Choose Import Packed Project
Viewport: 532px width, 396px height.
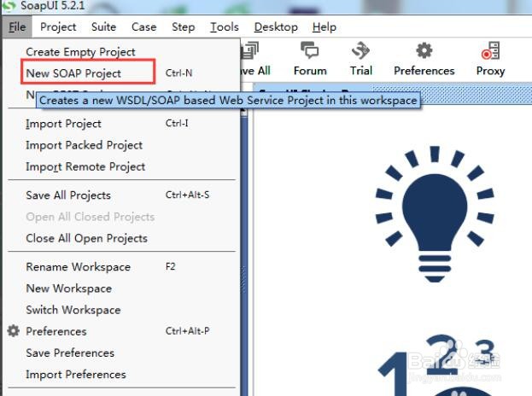(x=121, y=145)
